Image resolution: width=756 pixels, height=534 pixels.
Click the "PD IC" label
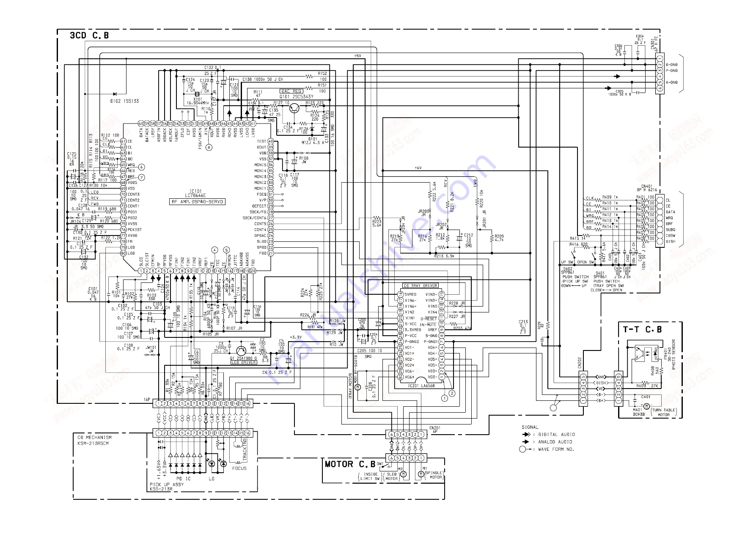(x=183, y=479)
